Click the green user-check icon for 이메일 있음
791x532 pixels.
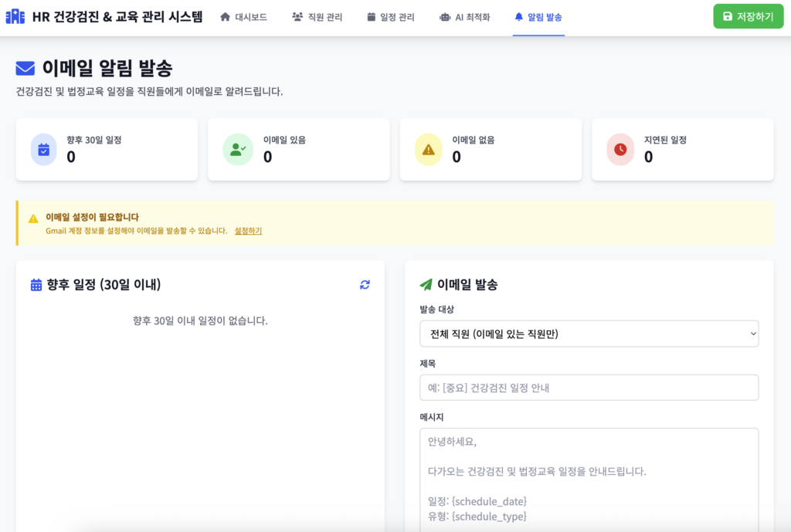[x=238, y=150]
